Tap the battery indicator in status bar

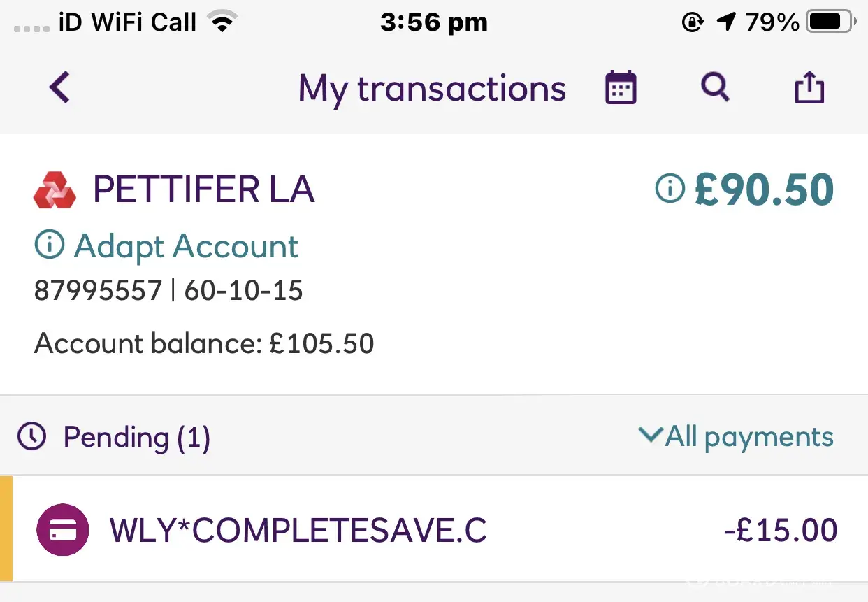click(x=830, y=23)
